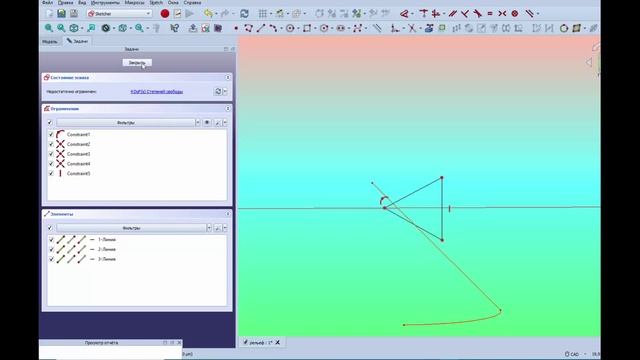
Task: Collapse the sketch state panel
Action: (x=228, y=78)
